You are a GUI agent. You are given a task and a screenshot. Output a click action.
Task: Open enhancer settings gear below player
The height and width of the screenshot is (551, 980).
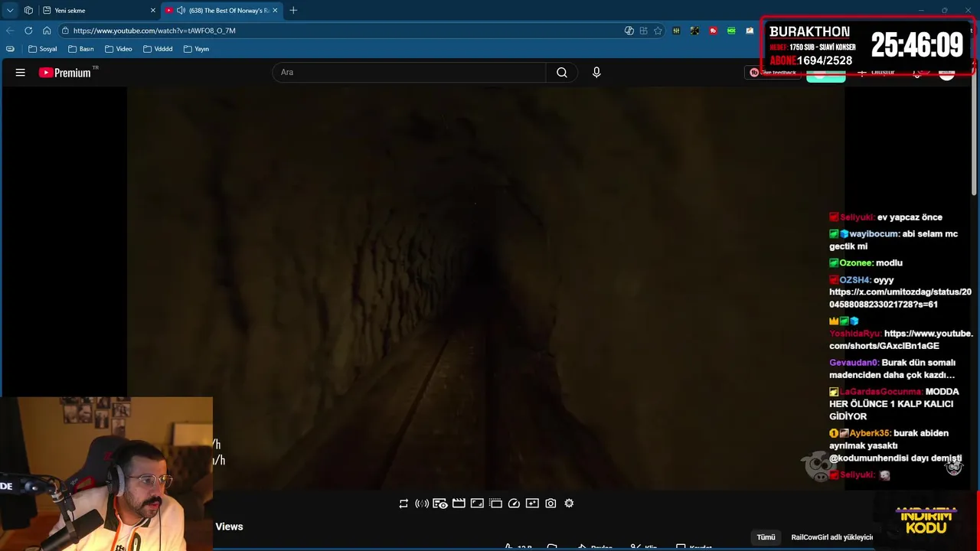569,504
